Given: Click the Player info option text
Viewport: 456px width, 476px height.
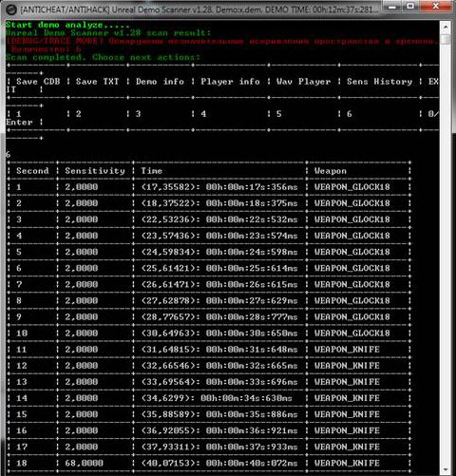Looking at the screenshot, I should (230, 82).
